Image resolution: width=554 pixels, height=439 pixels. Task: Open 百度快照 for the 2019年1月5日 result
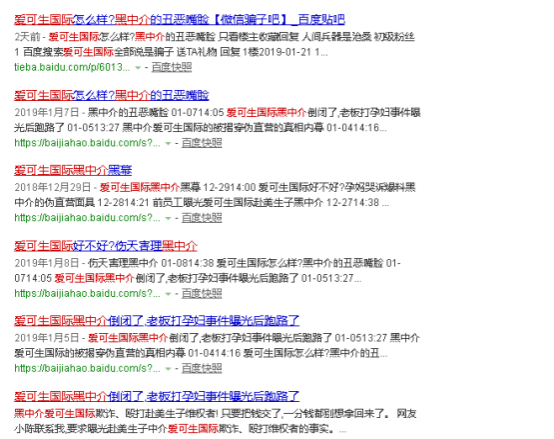tap(202, 368)
